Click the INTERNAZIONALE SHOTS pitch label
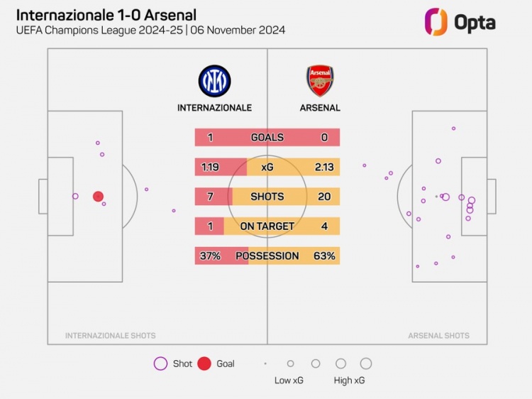Image resolution: width=532 pixels, height=399 pixels. (x=110, y=336)
